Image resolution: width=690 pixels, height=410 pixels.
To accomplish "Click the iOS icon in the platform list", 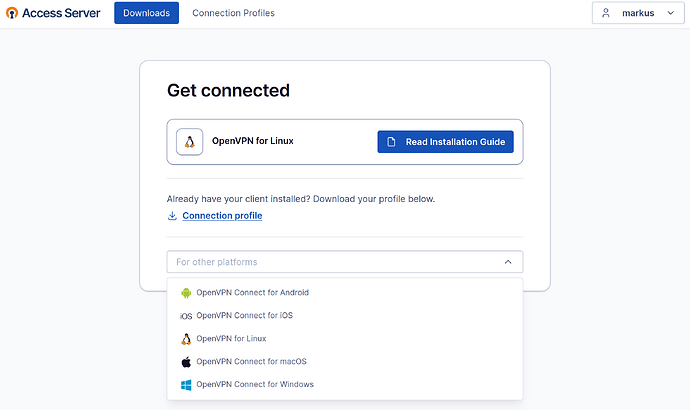I will pos(186,316).
